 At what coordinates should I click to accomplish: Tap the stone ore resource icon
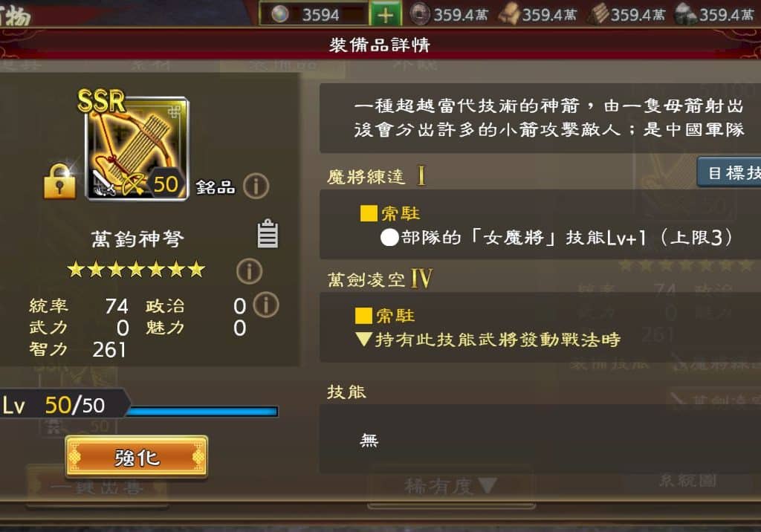[x=685, y=15]
